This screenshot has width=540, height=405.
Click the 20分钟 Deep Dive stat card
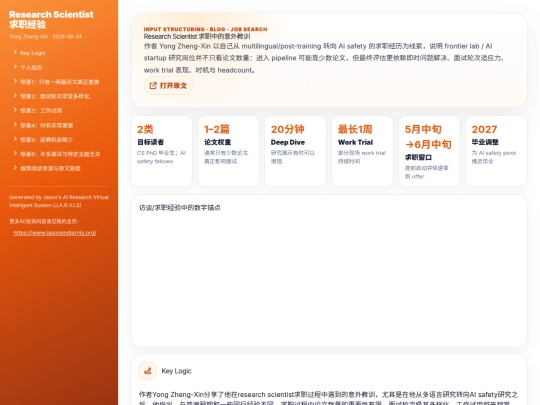pyautogui.click(x=295, y=151)
